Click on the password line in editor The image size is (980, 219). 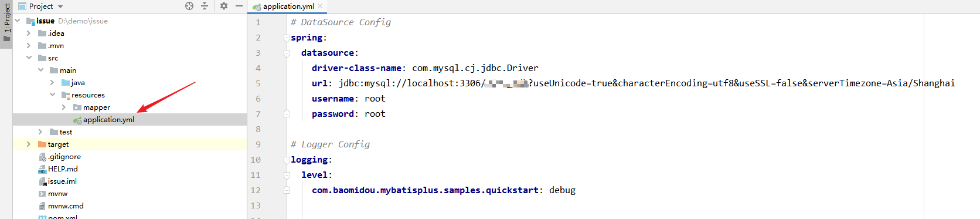tap(348, 114)
